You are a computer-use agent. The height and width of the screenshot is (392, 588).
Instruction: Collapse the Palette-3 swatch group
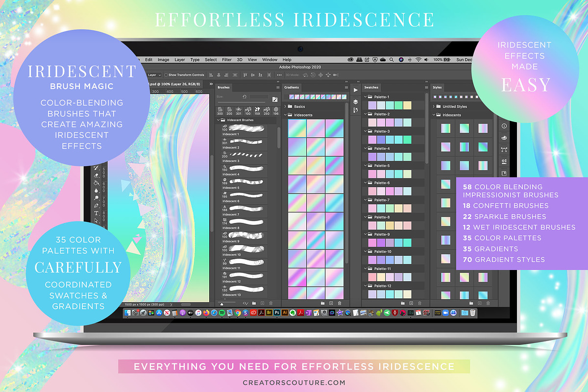365,131
